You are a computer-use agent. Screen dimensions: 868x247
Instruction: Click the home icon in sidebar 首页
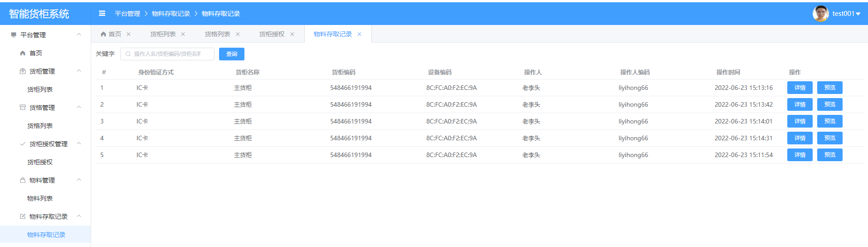pyautogui.click(x=23, y=53)
